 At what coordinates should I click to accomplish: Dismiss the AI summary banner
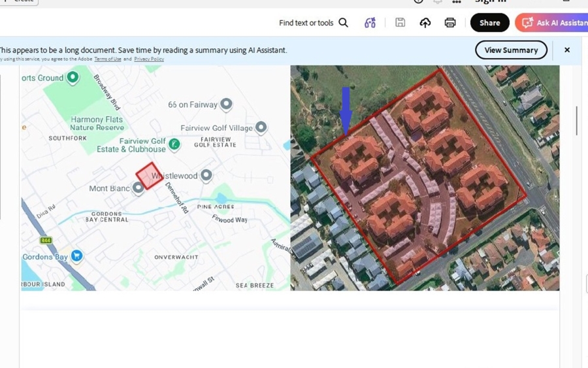click(567, 50)
